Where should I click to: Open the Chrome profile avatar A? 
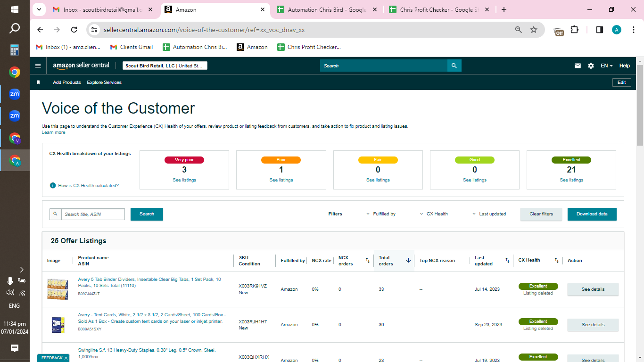point(617,30)
